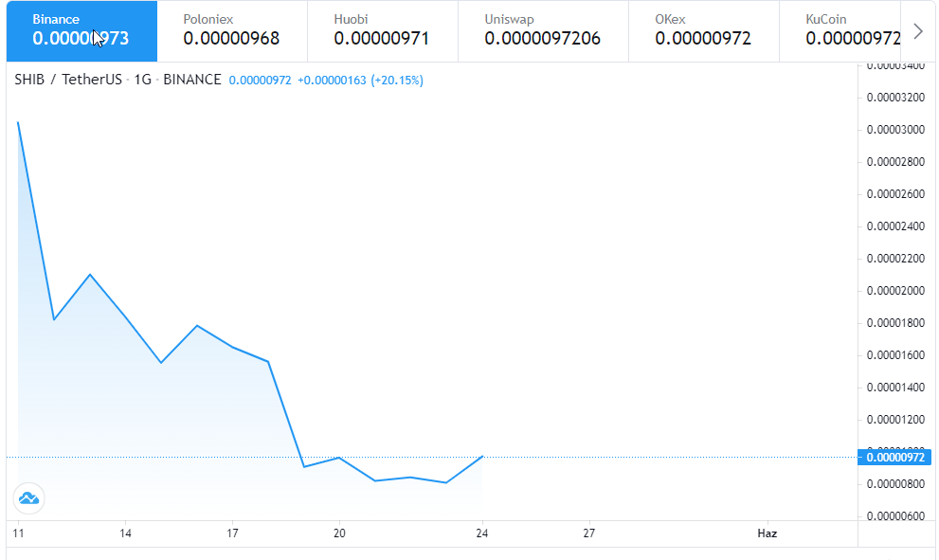Click the 1G interval label
The height and width of the screenshot is (560, 939).
[142, 80]
